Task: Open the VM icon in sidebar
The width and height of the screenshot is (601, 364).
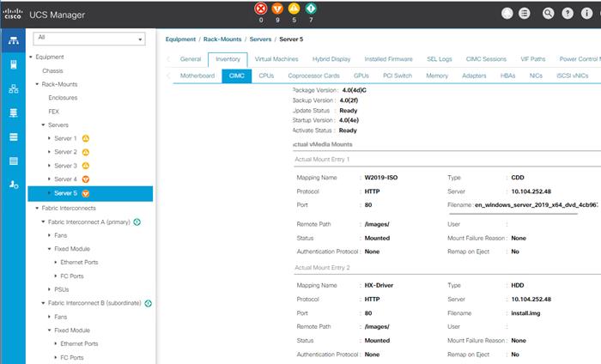Action: tap(14, 137)
